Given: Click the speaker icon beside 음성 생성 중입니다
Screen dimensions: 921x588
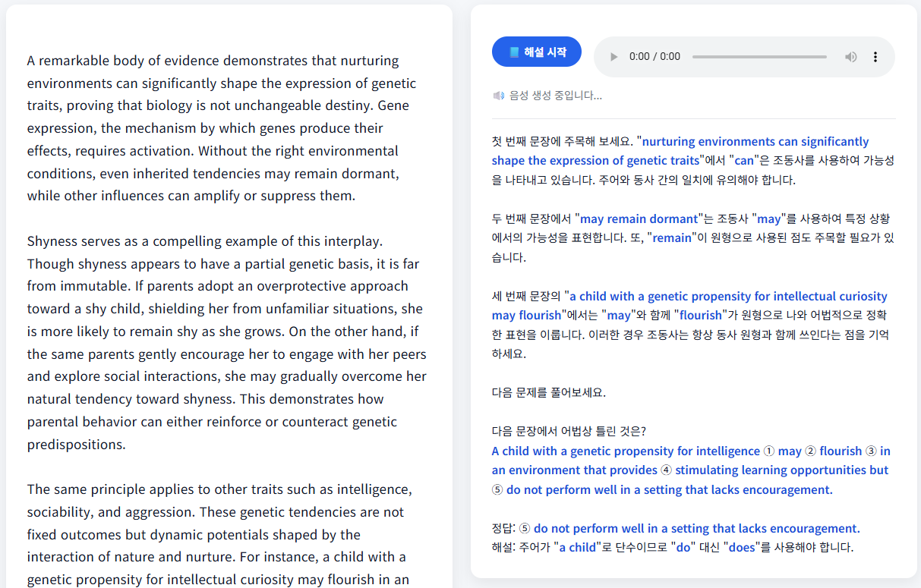Looking at the screenshot, I should [x=498, y=96].
